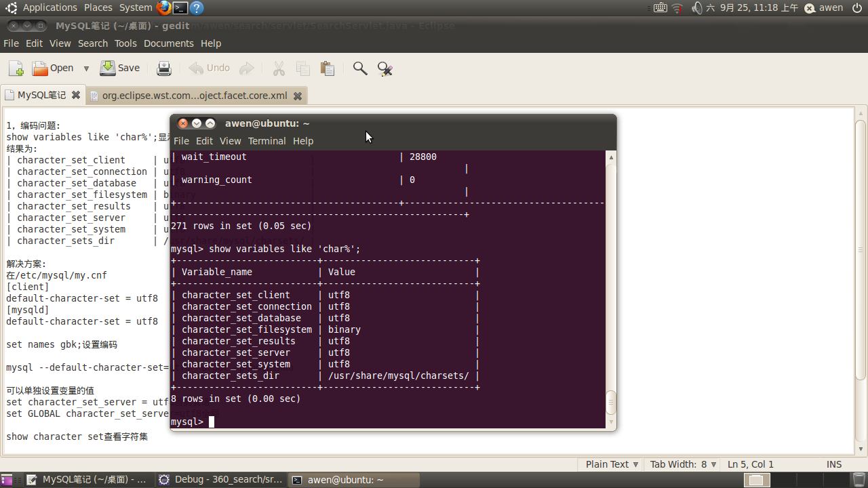This screenshot has width=868, height=488.
Task: Click the line 'set names gbk;设置编码'
Action: point(62,344)
